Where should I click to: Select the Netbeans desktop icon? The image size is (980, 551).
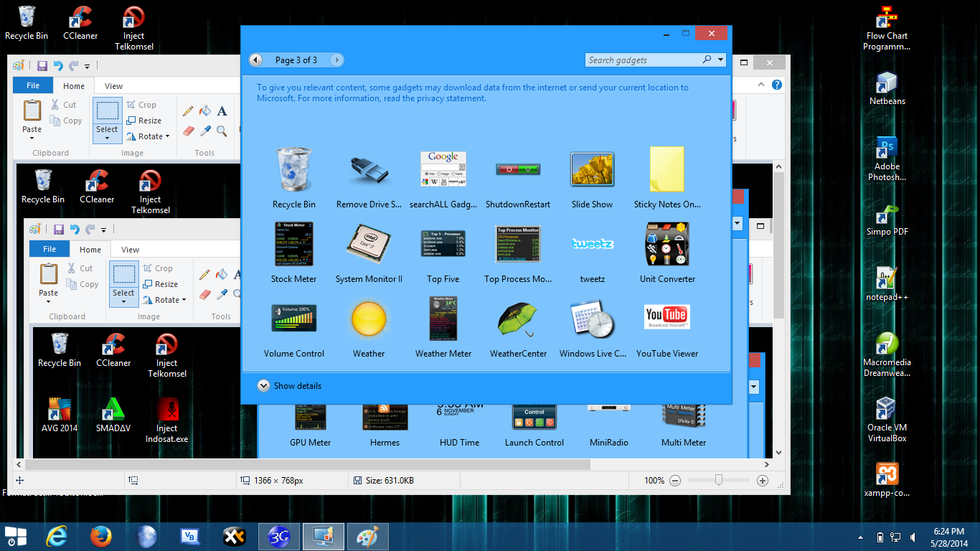point(887,88)
